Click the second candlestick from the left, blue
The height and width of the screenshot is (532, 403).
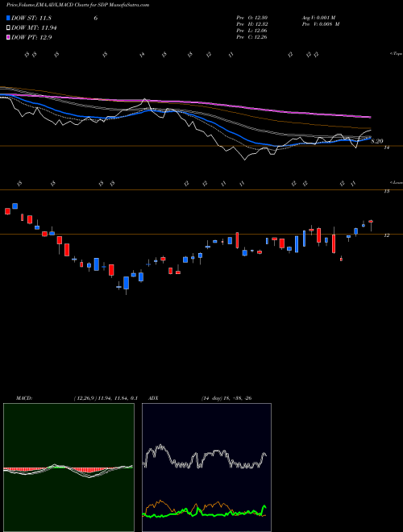pos(15,206)
